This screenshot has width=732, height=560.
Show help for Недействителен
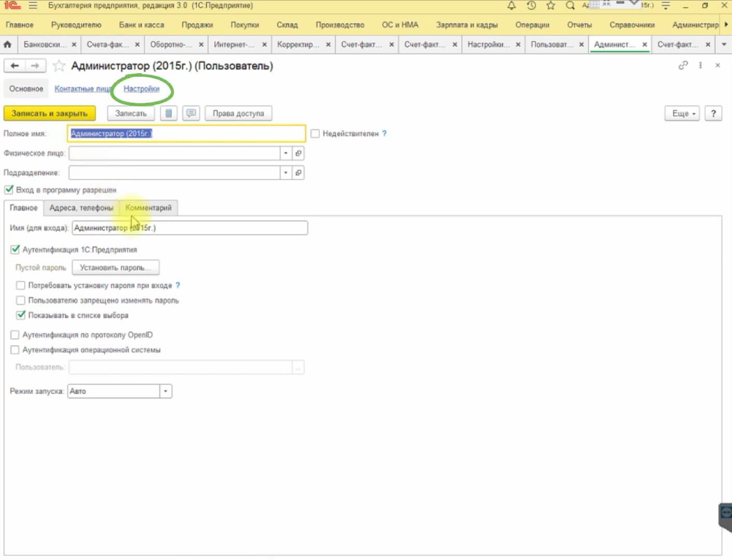(x=384, y=134)
